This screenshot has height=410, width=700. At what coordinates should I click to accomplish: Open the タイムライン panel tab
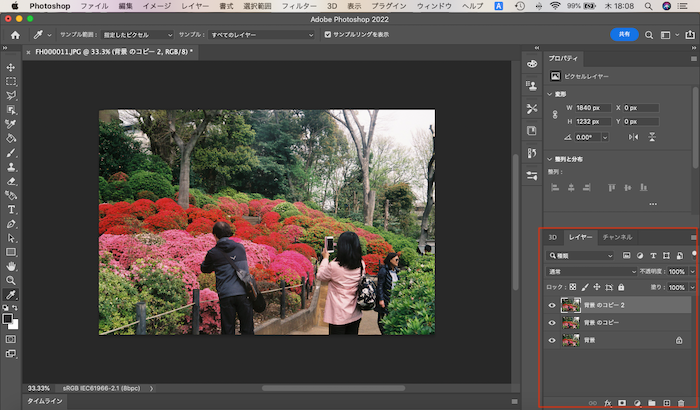tap(45, 401)
